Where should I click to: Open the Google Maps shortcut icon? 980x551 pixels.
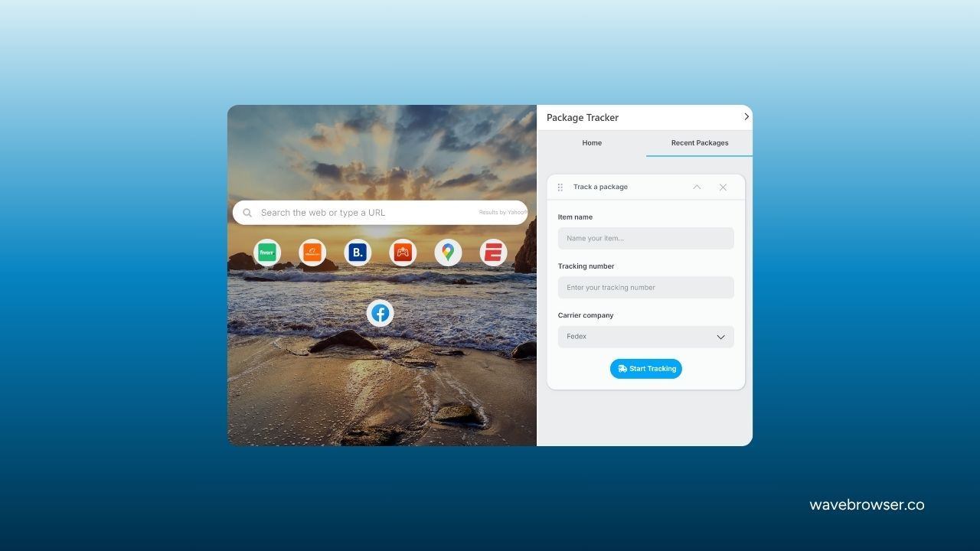[448, 253]
